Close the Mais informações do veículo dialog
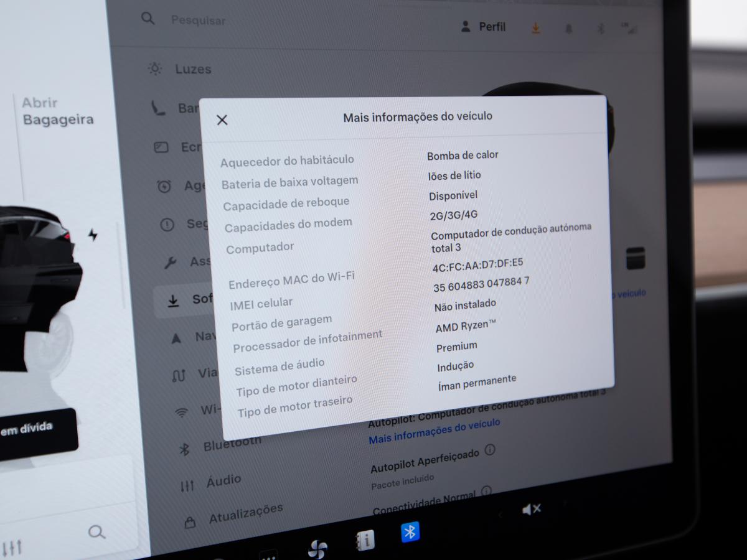 (222, 120)
